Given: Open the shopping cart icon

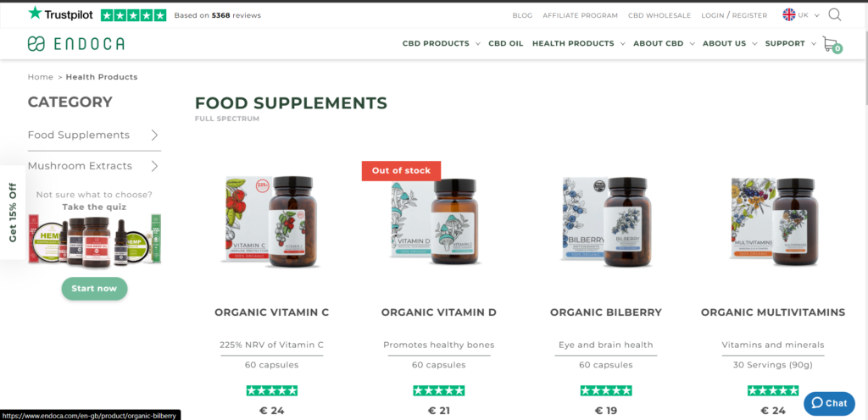Looking at the screenshot, I should [x=832, y=45].
